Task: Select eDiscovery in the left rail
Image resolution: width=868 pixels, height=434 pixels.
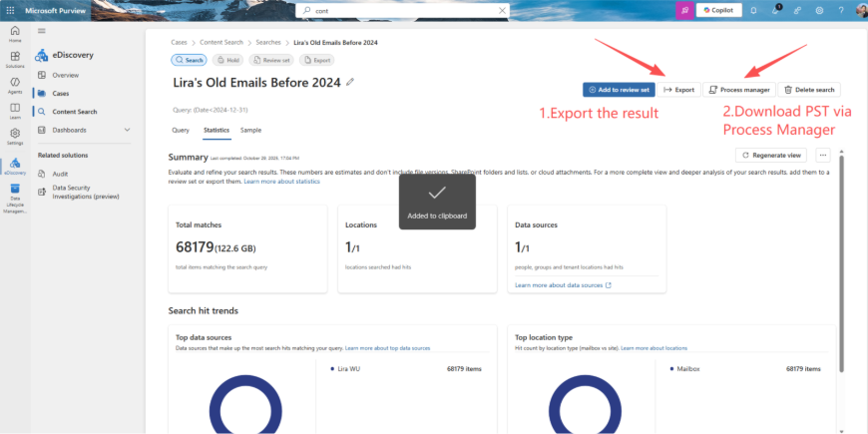Action: point(15,166)
